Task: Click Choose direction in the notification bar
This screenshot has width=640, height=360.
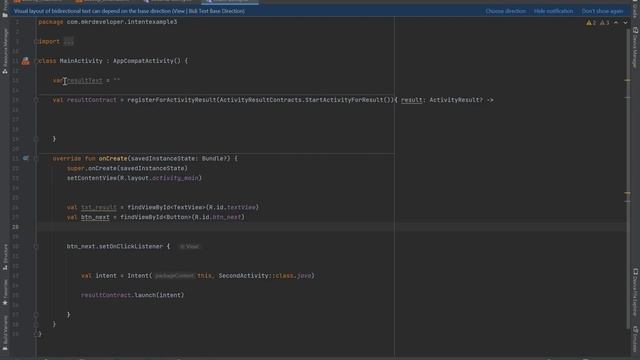Action: 505,11
